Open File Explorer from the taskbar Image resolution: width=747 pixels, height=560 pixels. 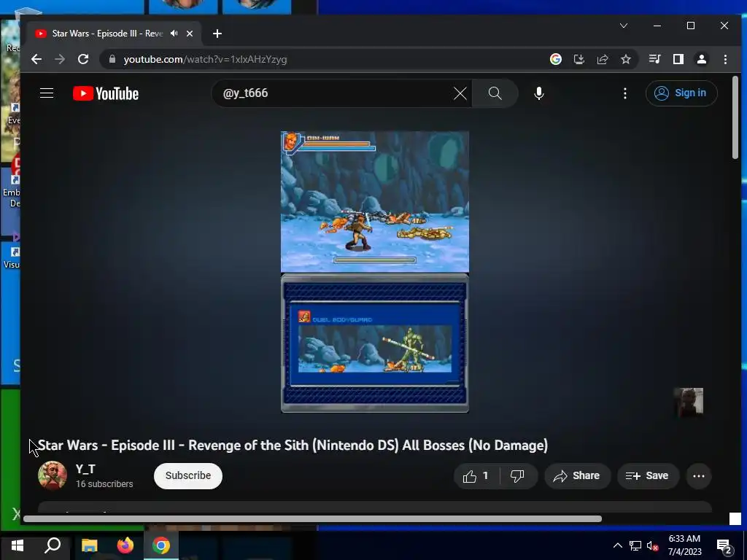click(89, 545)
